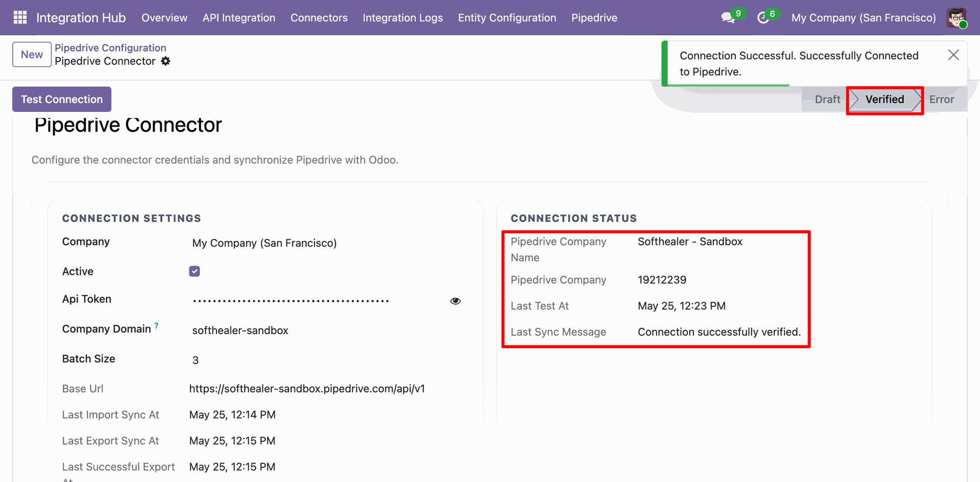The image size is (980, 482).
Task: Click the Api Token field label
Action: (87, 299)
